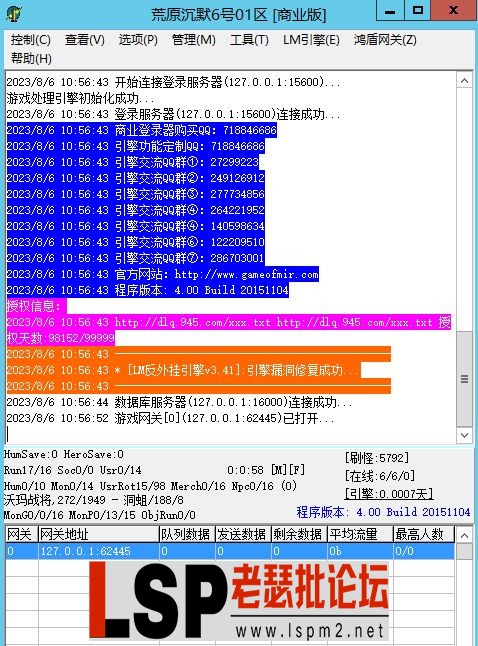
Task: Click the [引擎:0.0007天] status text
Action: point(389,493)
